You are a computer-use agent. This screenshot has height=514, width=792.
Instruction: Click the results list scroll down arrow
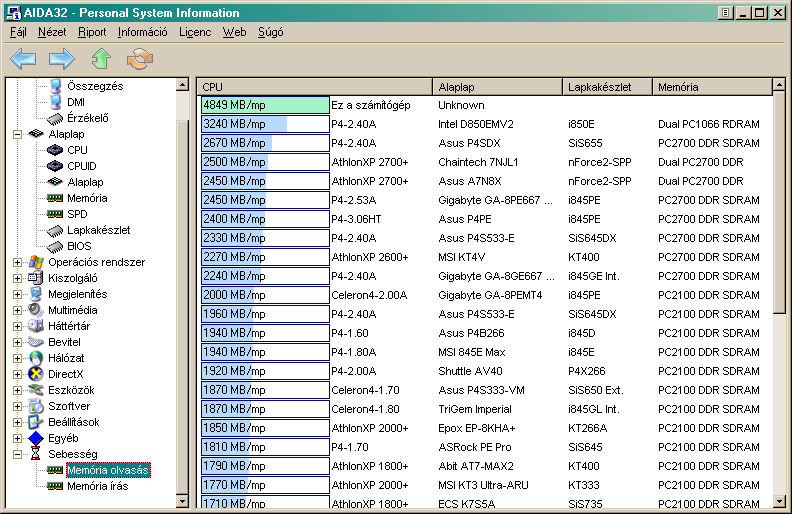(x=779, y=501)
